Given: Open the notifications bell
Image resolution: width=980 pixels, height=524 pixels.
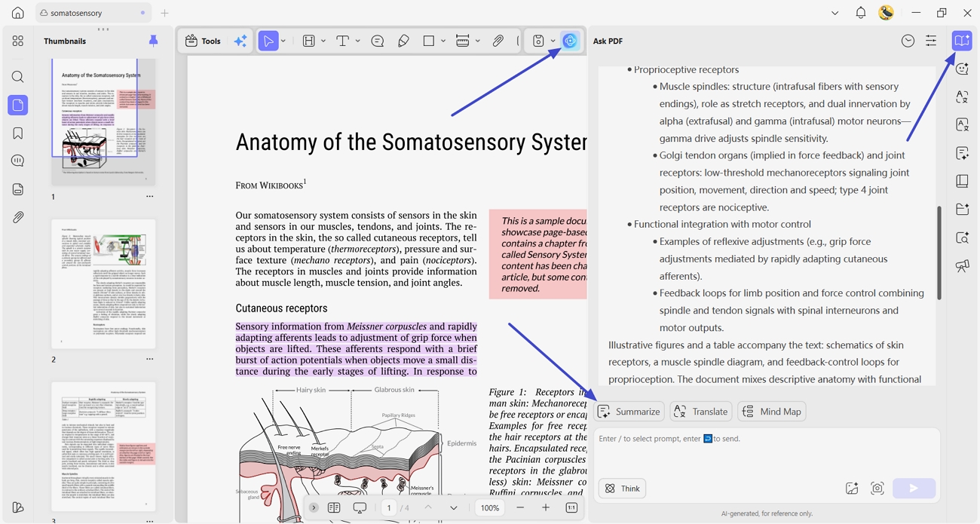Looking at the screenshot, I should pyautogui.click(x=860, y=13).
